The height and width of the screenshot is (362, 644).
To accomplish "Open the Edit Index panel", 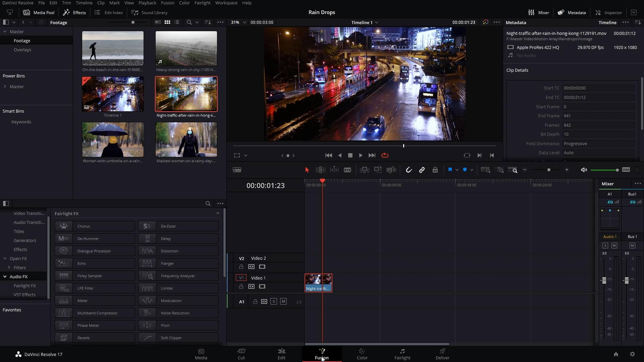I will (109, 12).
